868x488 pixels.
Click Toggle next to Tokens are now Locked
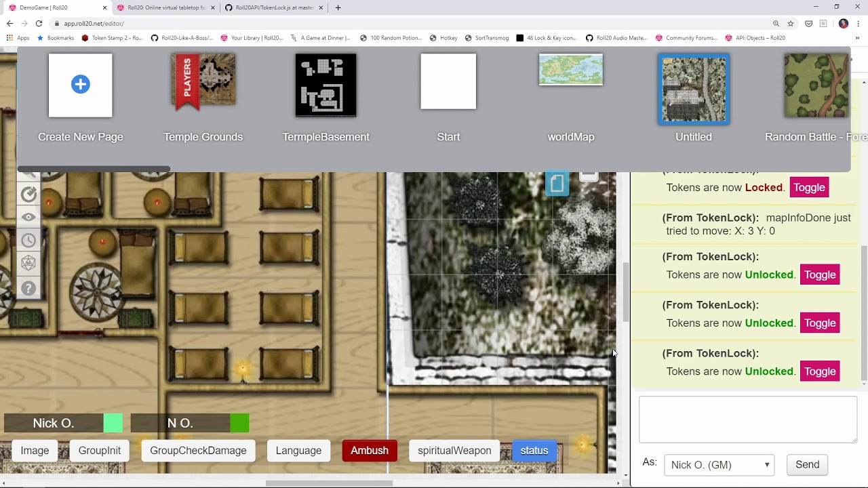point(809,188)
